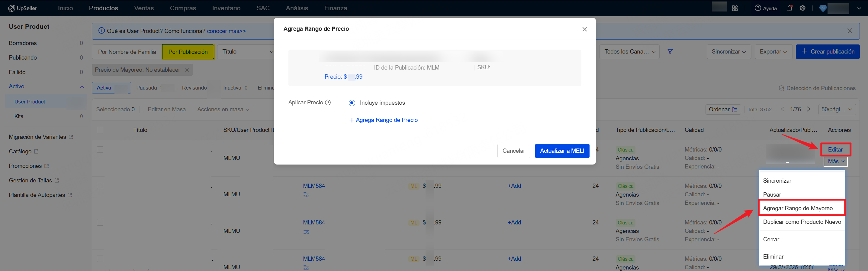Click Editar en Masa
Viewport: 868px width, 271px height.
[166, 109]
